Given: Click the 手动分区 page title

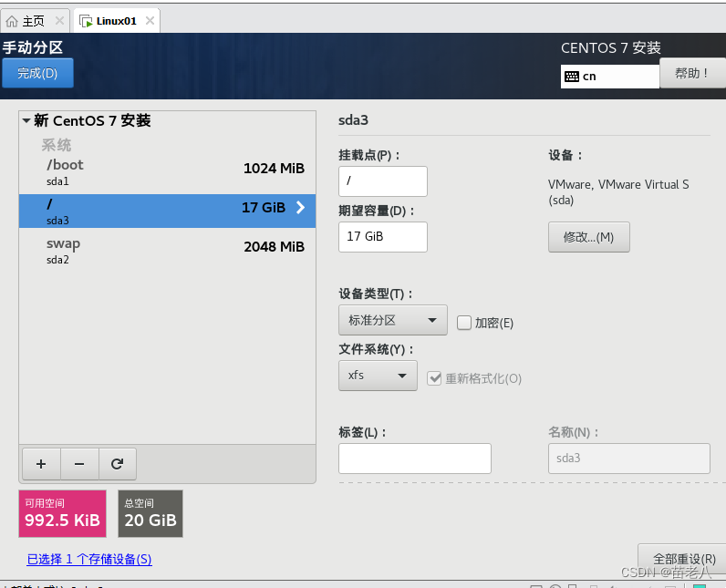Looking at the screenshot, I should (33, 47).
